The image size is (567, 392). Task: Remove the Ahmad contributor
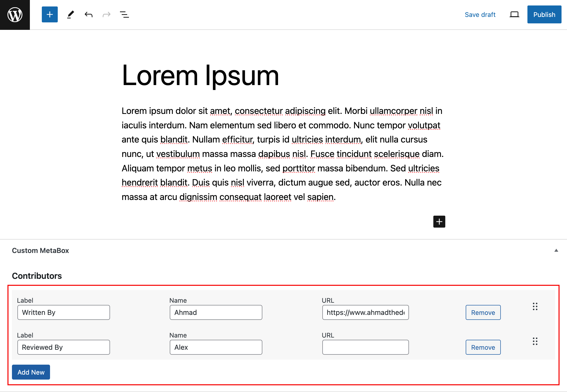[x=483, y=312]
